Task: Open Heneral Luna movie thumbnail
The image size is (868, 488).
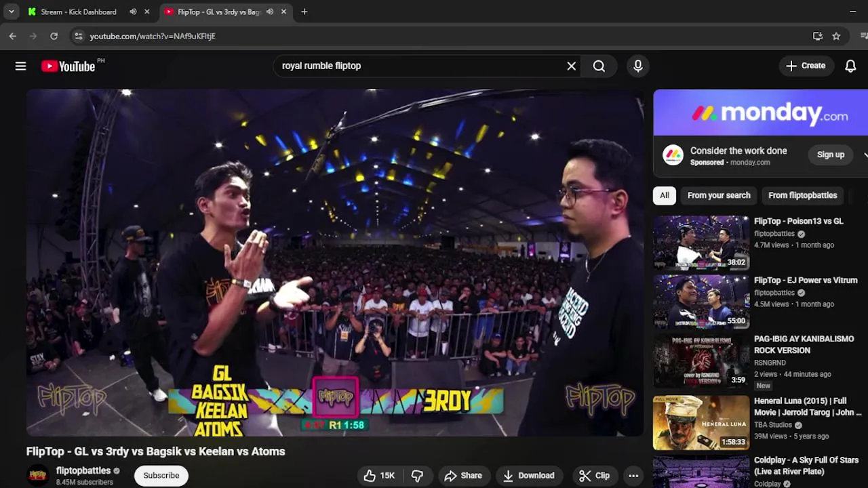Action: point(701,422)
